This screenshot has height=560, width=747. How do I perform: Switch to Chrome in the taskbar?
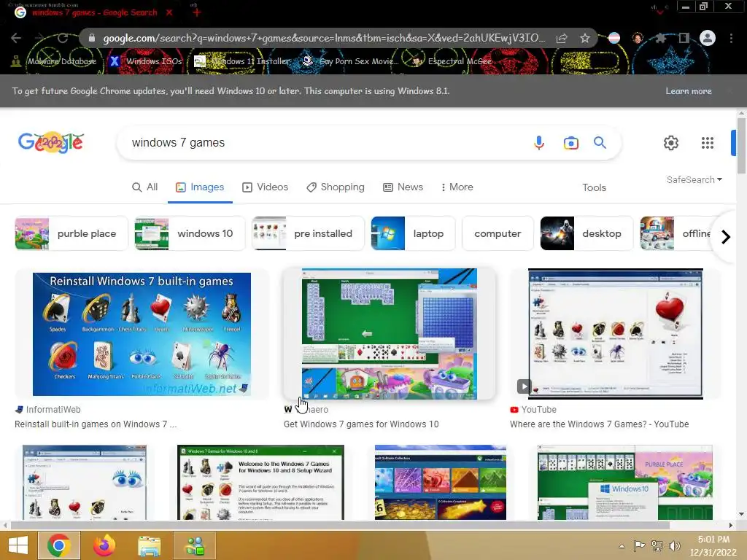tap(58, 545)
